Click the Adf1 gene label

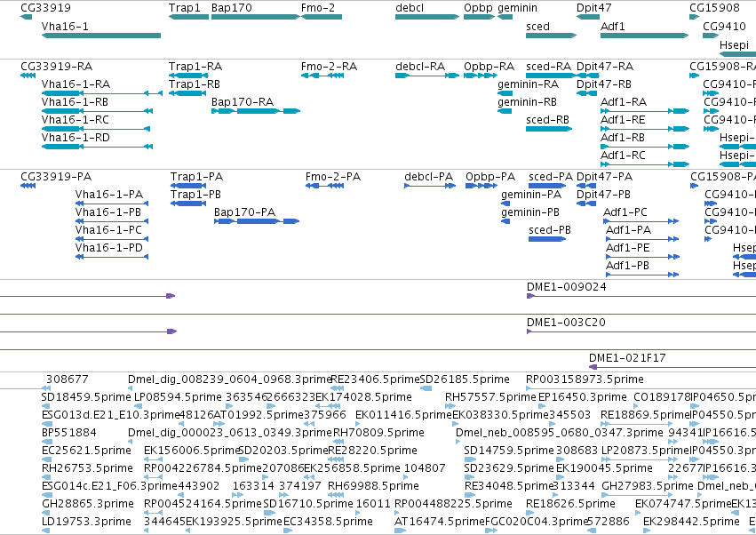click(x=612, y=26)
